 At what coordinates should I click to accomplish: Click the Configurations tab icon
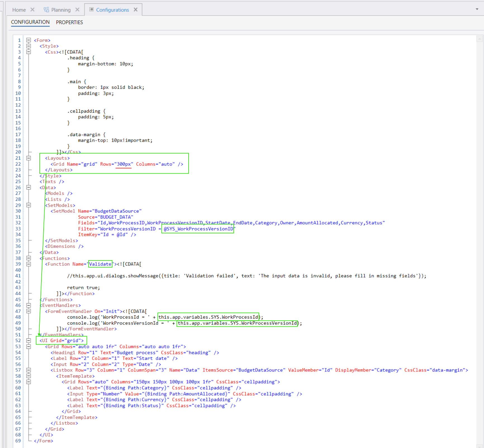(91, 10)
